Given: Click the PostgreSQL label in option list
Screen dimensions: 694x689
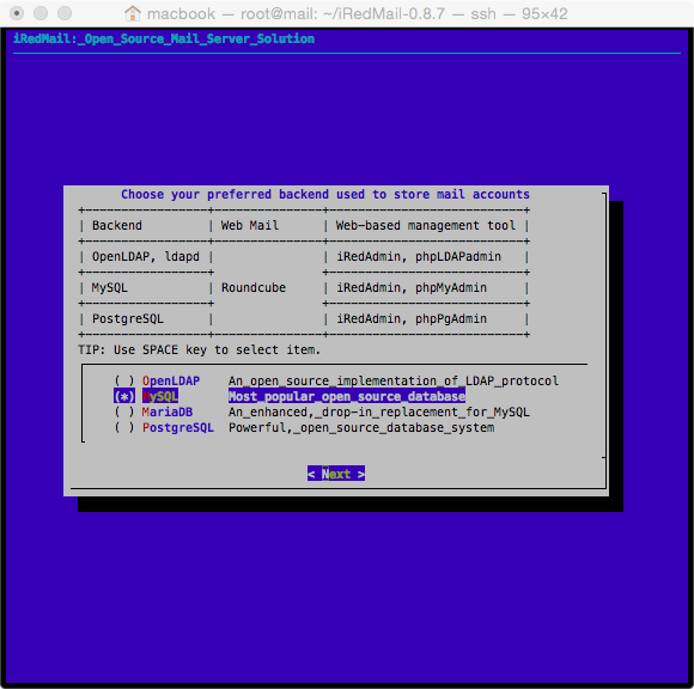Looking at the screenshot, I should (178, 427).
